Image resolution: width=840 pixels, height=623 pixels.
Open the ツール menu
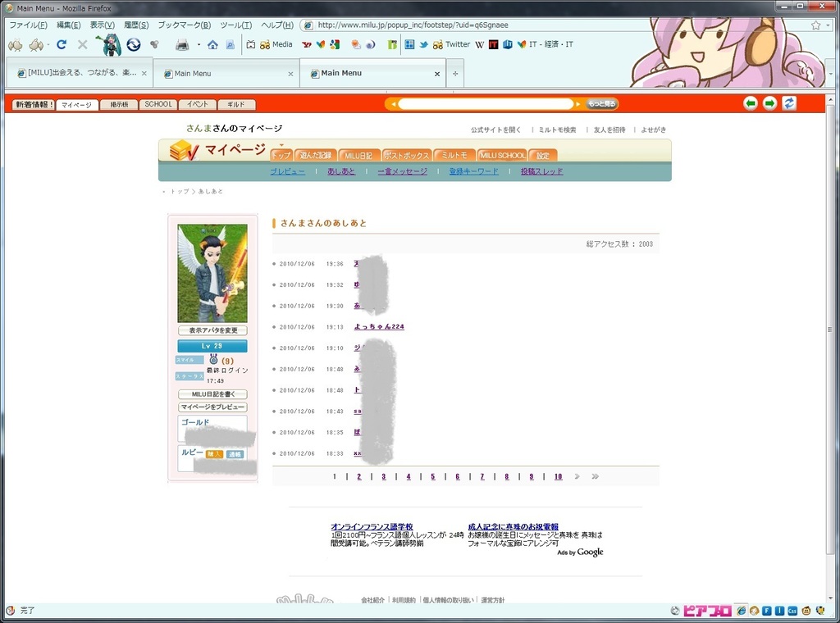coord(235,25)
